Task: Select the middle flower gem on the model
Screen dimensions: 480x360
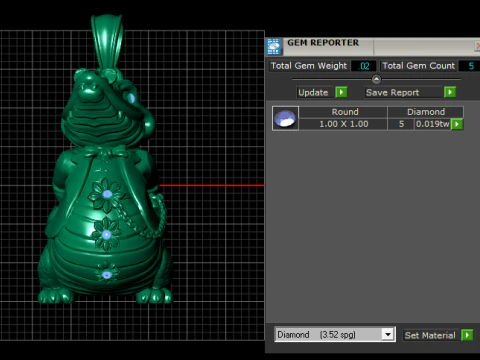Action: click(106, 235)
